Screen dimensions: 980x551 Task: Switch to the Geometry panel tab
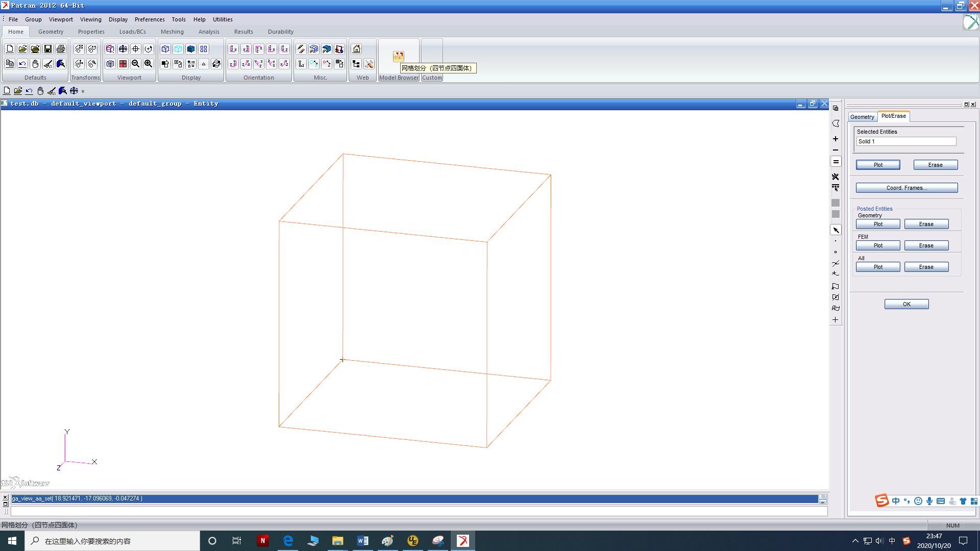[x=862, y=117]
